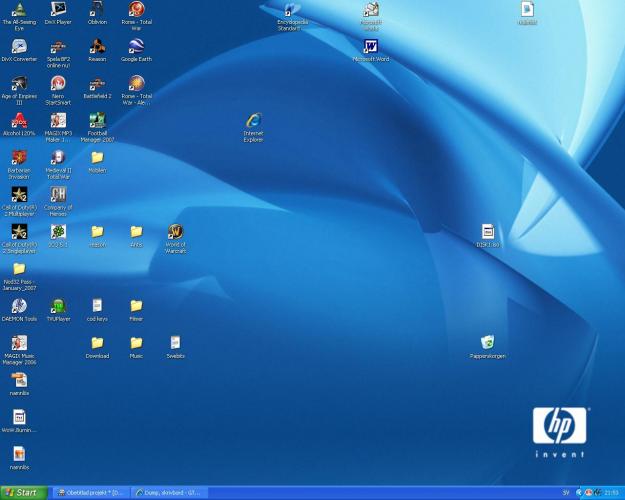The width and height of the screenshot is (625, 500).
Task: Select the Oblivion game shortcut
Action: (97, 10)
